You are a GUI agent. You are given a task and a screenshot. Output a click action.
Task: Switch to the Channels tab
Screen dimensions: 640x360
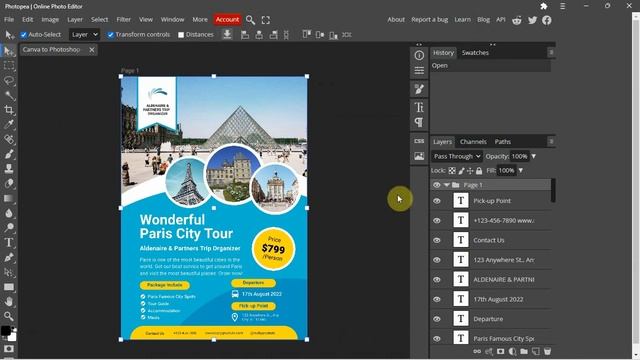point(473,142)
